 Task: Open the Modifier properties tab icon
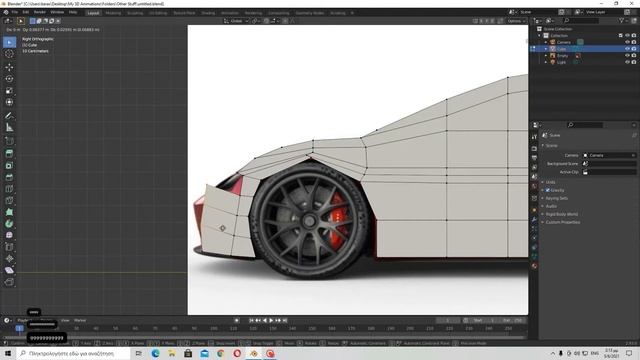(x=534, y=220)
